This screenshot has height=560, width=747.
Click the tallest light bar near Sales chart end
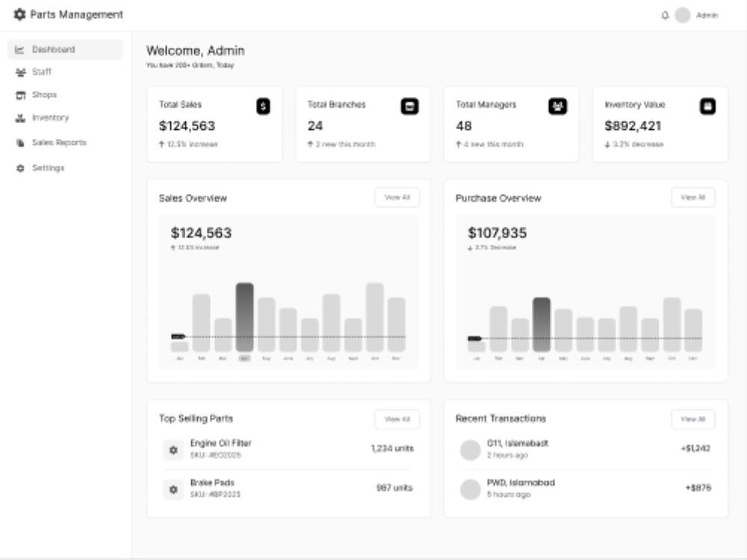(375, 317)
